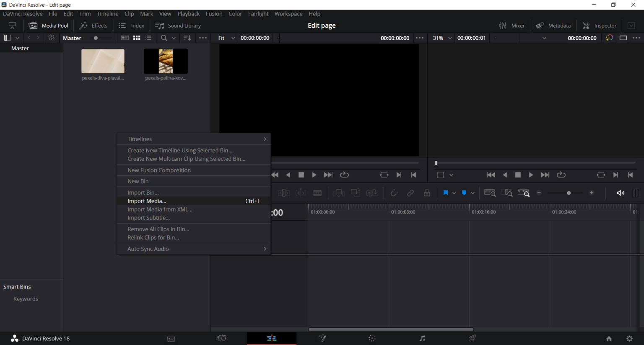The height and width of the screenshot is (345, 644).
Task: Open the Metadata panel
Action: (x=553, y=26)
